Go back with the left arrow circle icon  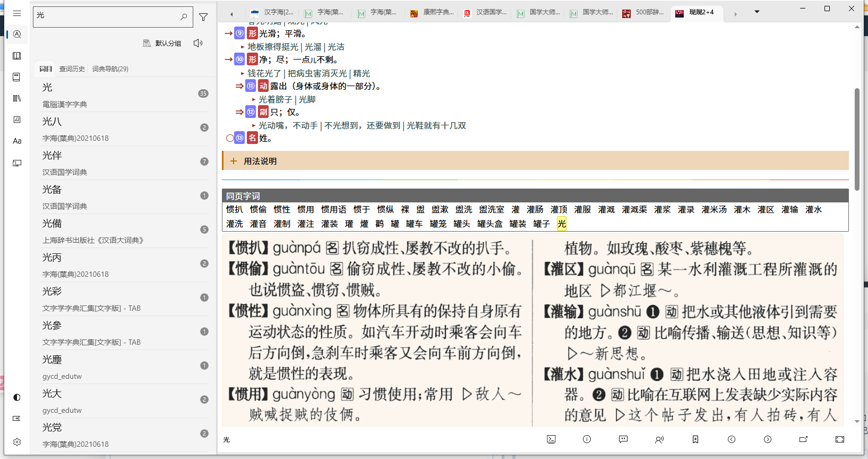click(x=732, y=439)
